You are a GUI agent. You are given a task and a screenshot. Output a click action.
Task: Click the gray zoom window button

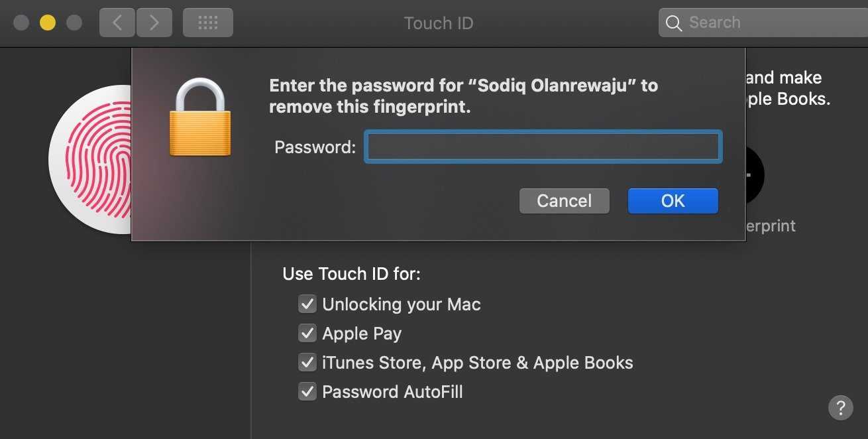[74, 23]
